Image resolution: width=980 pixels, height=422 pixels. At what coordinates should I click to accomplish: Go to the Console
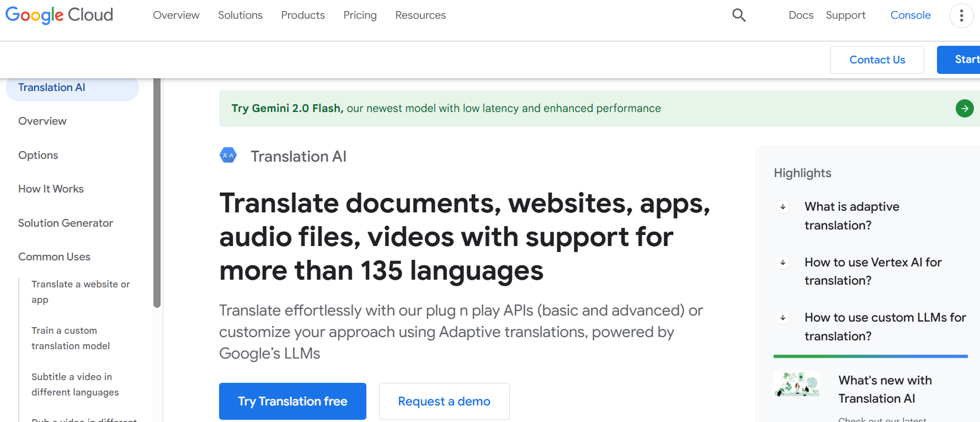910,15
